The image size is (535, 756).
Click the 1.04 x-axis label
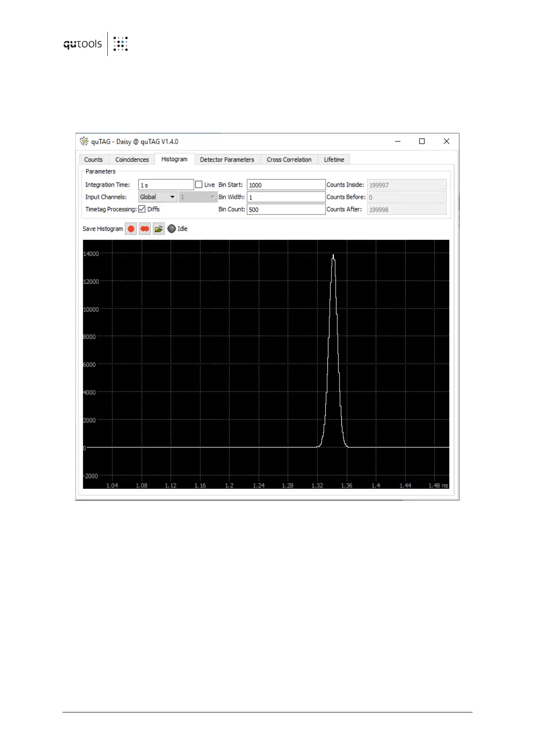point(112,486)
